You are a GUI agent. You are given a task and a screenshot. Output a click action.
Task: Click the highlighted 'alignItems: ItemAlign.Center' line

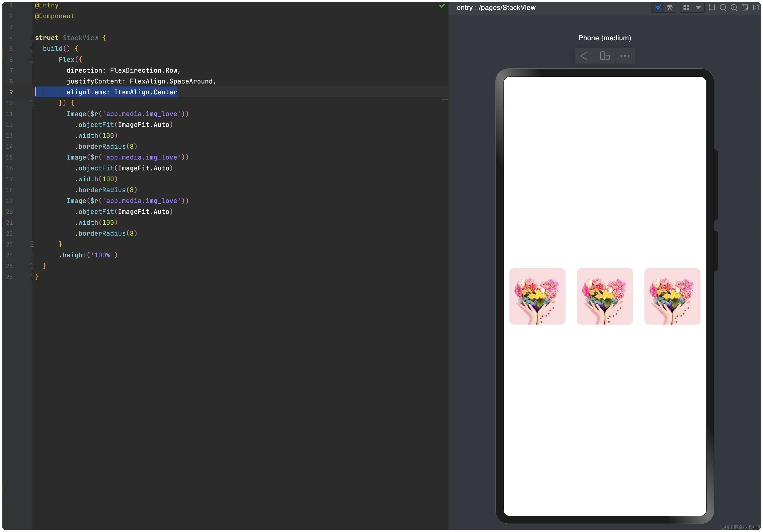click(122, 92)
